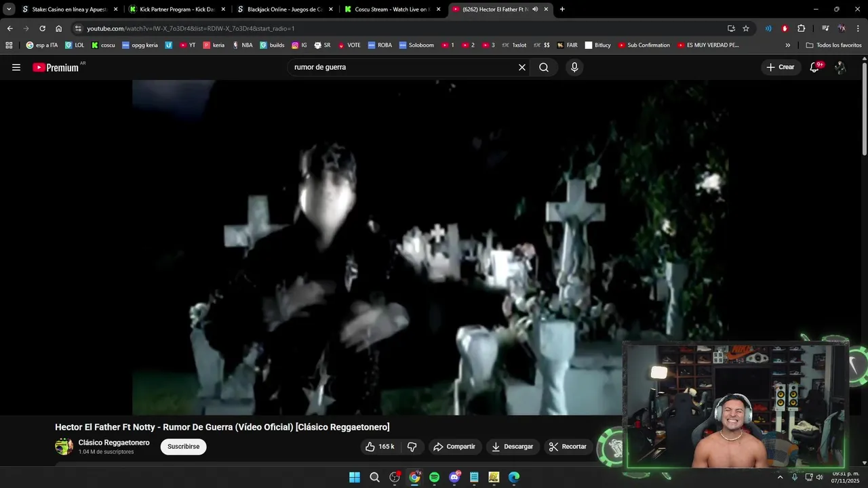Open Chrome extensions puzzle icon
The width and height of the screenshot is (868, 488).
pos(801,28)
